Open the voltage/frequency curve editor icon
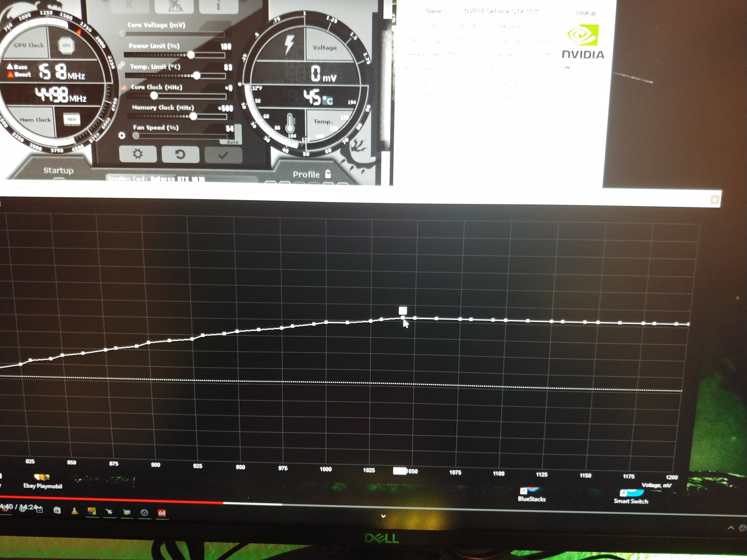 coord(124,88)
